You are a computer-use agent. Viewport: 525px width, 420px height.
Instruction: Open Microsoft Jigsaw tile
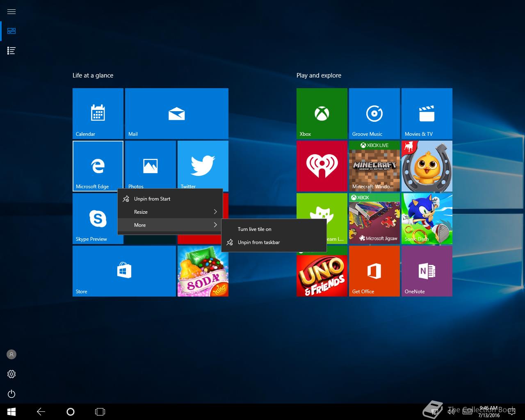click(374, 219)
